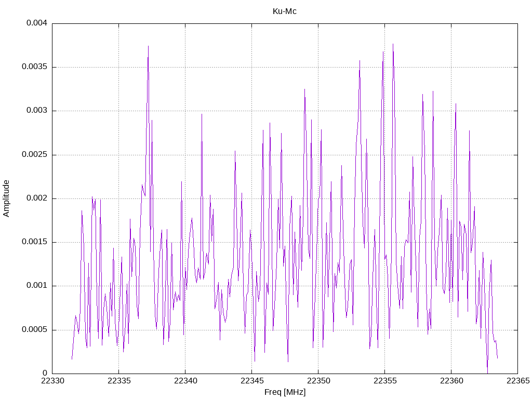
Task: Click the 22350 x-axis tick label
Action: coord(318,381)
